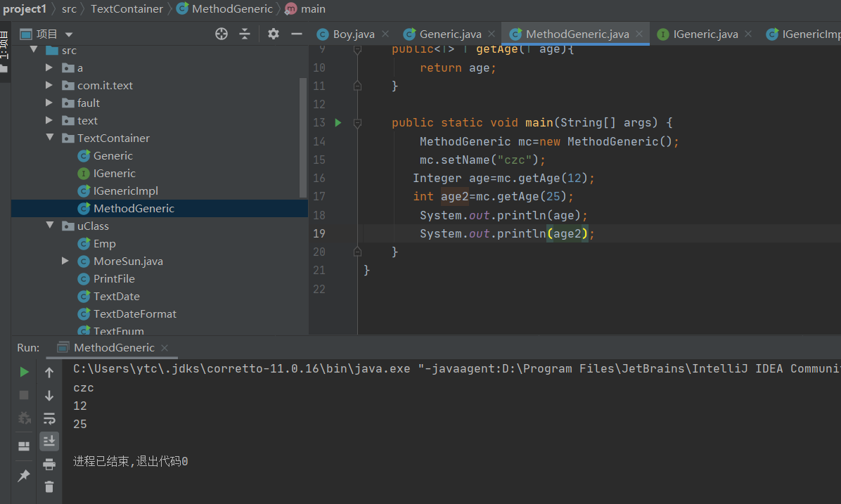This screenshot has width=841, height=504.
Task: Rerun MethodGeneric with the green play button
Action: click(x=24, y=372)
